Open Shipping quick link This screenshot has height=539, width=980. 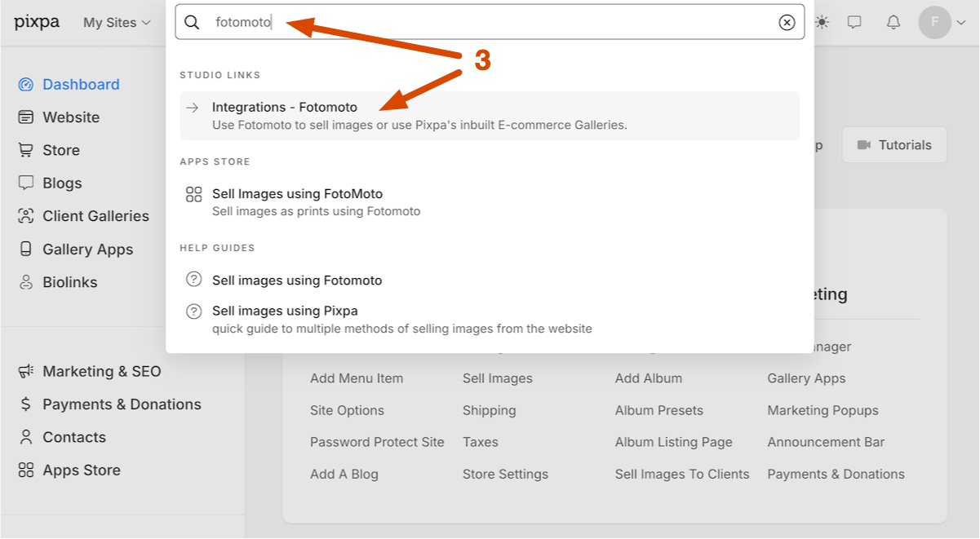[490, 410]
